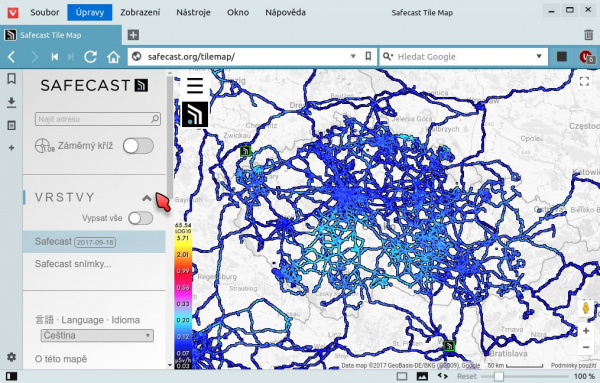Open the O této mapě link

pyautogui.click(x=61, y=359)
